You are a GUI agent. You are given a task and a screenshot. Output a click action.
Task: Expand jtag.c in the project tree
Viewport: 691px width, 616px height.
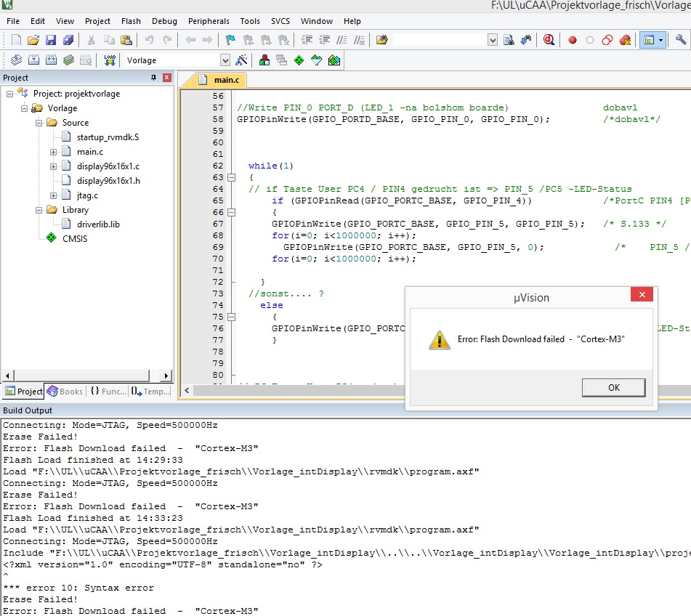[x=53, y=195]
